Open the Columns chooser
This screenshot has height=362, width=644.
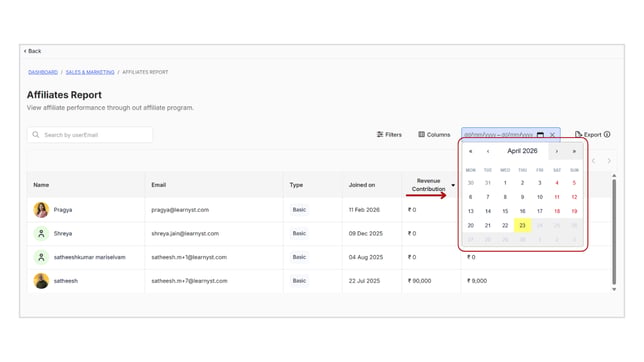click(434, 134)
